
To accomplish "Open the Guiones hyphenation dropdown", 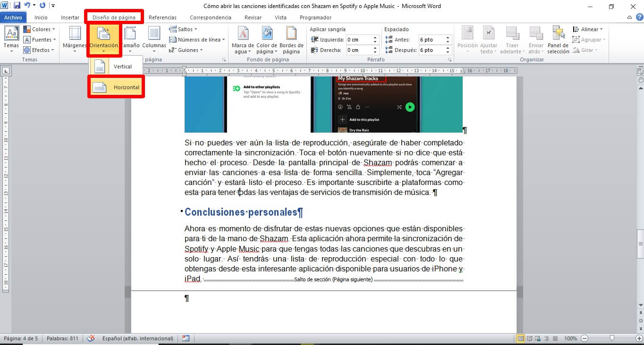I will click(186, 50).
